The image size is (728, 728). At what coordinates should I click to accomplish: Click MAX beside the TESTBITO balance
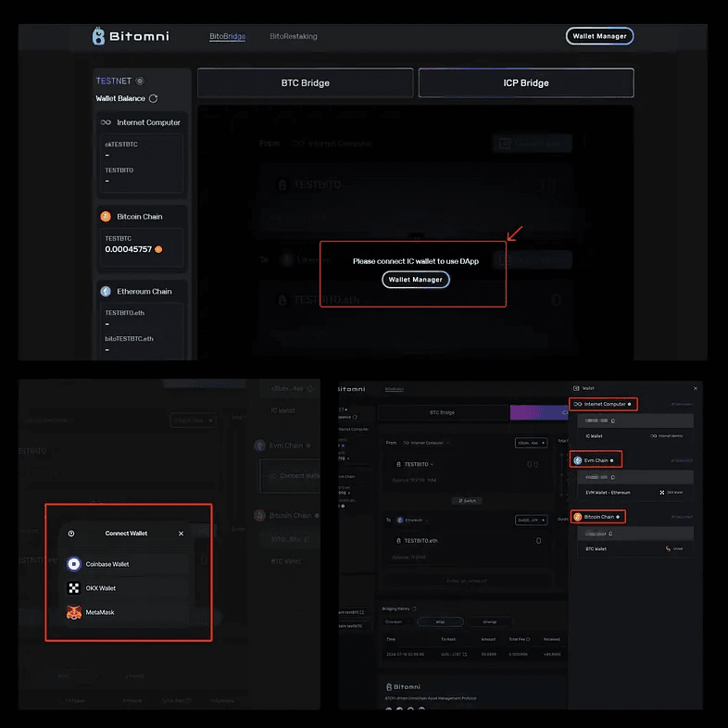pos(432,480)
